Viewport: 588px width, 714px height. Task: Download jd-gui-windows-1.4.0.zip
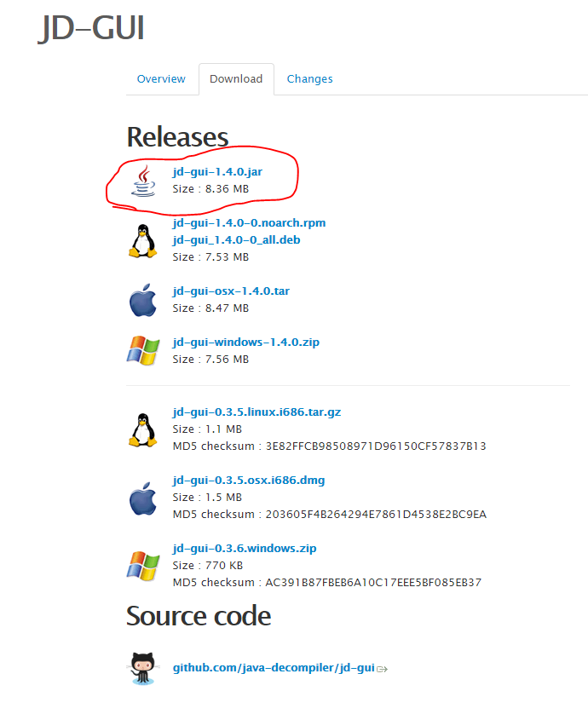246,342
